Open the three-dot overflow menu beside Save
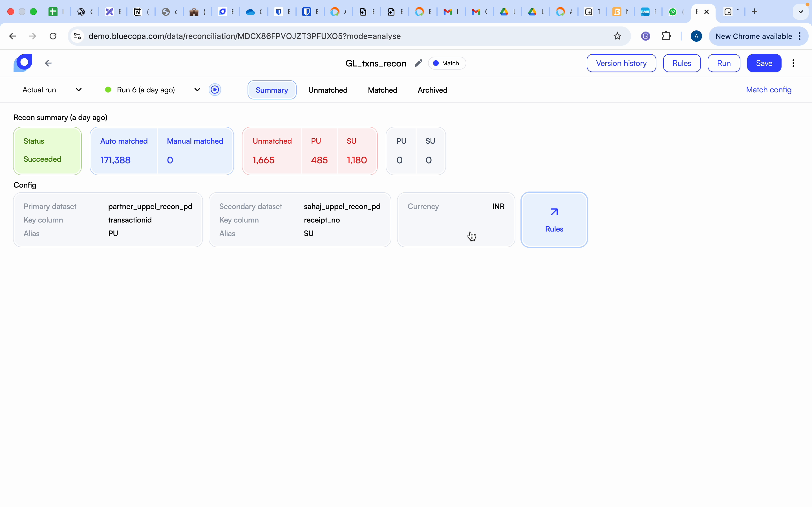812x507 pixels. click(794, 63)
